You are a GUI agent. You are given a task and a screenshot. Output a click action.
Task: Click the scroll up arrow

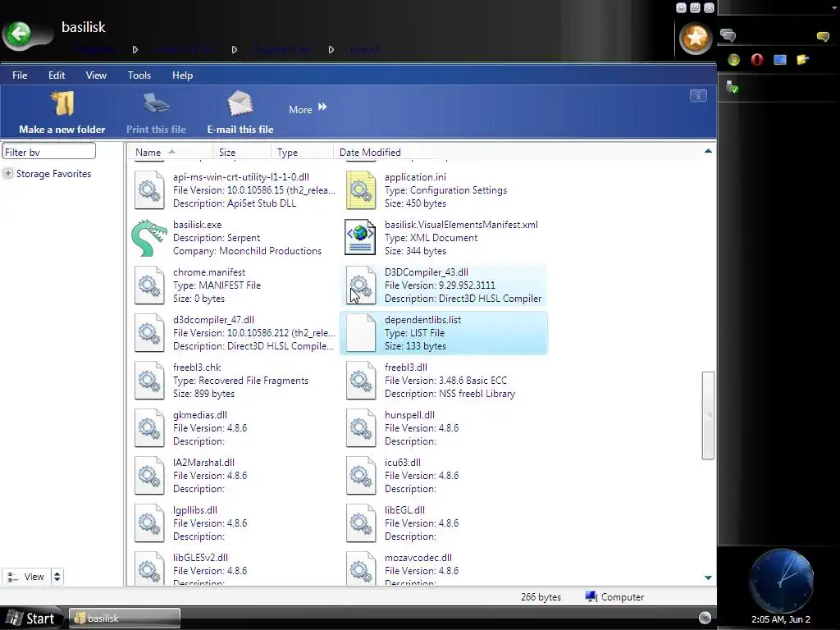[x=708, y=152]
